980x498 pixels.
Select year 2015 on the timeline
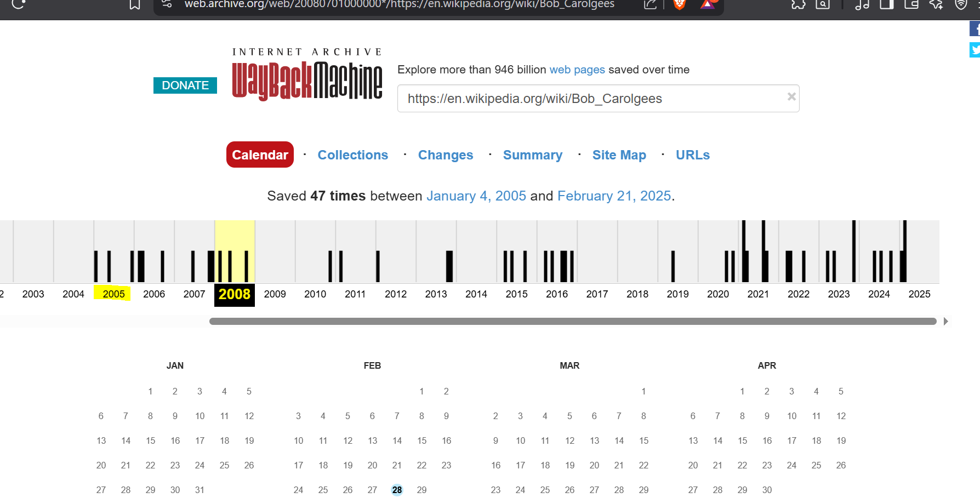coord(516,294)
